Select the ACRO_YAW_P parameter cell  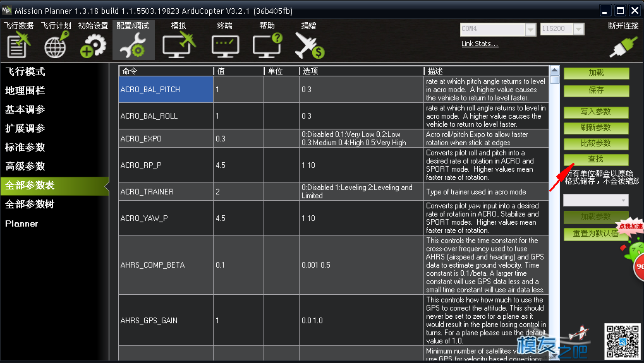click(166, 218)
